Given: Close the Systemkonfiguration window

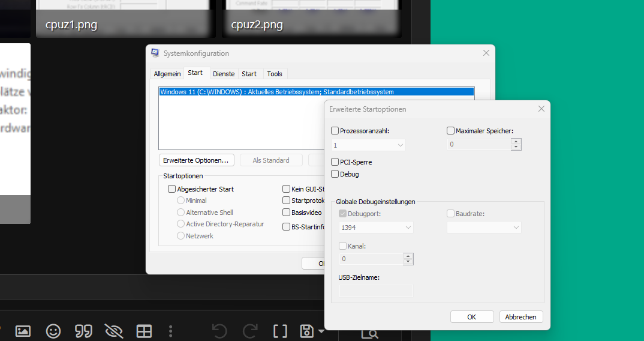Looking at the screenshot, I should (x=486, y=53).
